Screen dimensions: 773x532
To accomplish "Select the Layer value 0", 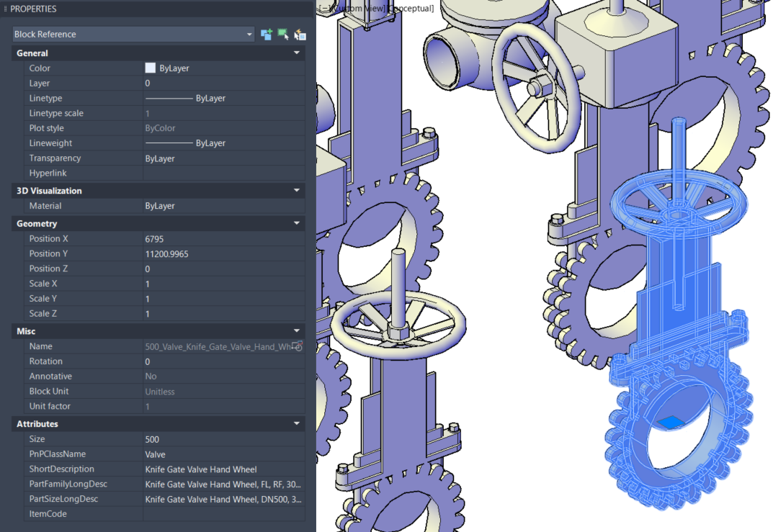I will tap(224, 84).
